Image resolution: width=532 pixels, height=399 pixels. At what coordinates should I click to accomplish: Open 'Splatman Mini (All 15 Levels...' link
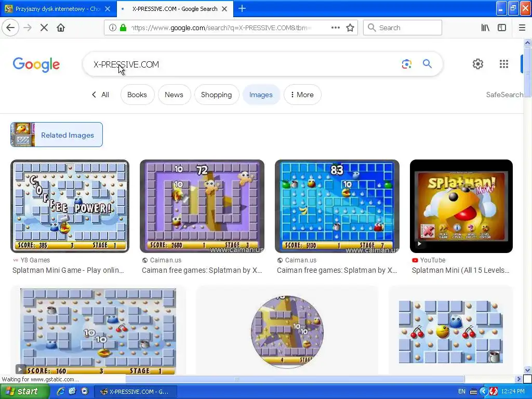pos(460,270)
